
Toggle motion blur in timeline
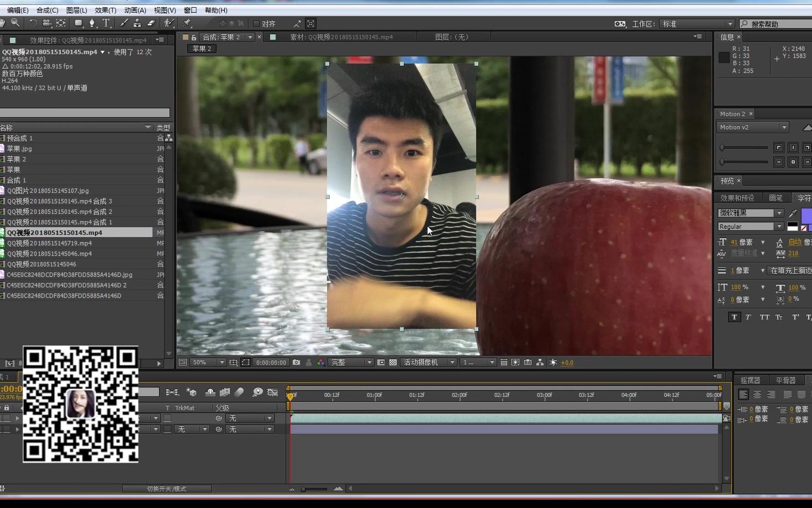tap(239, 392)
